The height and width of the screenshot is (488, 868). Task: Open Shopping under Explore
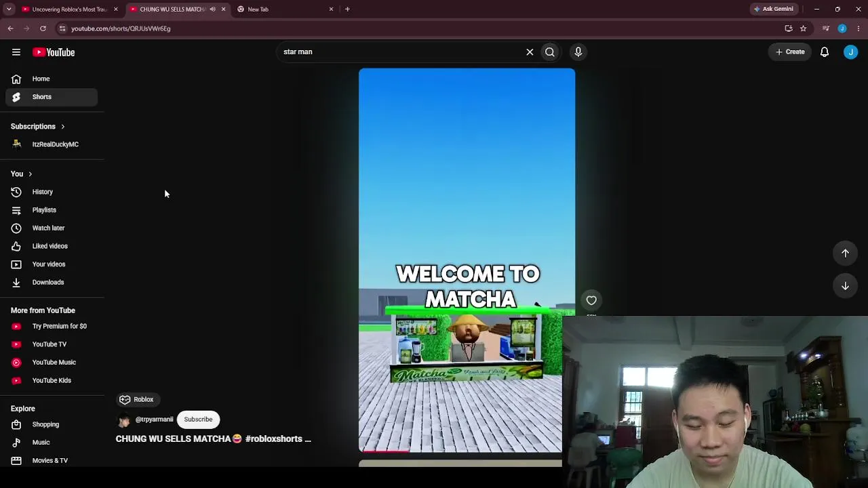(x=52, y=424)
